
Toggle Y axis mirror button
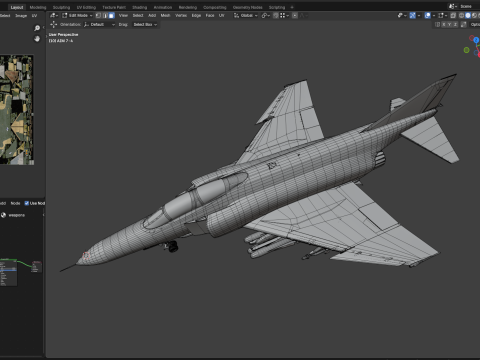[449, 24]
